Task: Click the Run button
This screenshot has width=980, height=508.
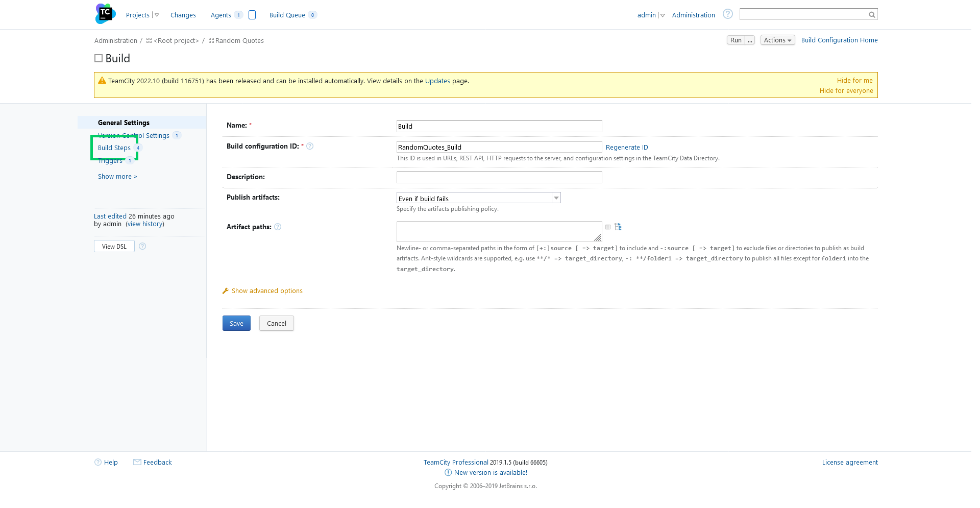Action: (x=736, y=40)
